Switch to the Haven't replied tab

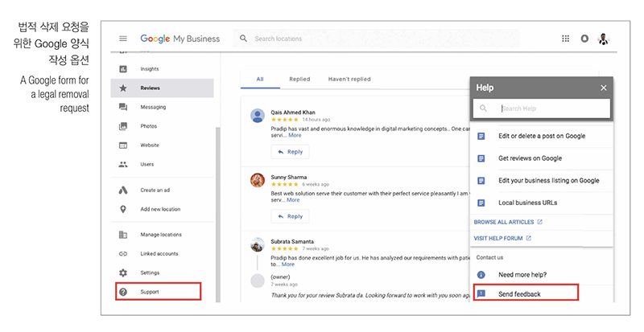click(349, 80)
